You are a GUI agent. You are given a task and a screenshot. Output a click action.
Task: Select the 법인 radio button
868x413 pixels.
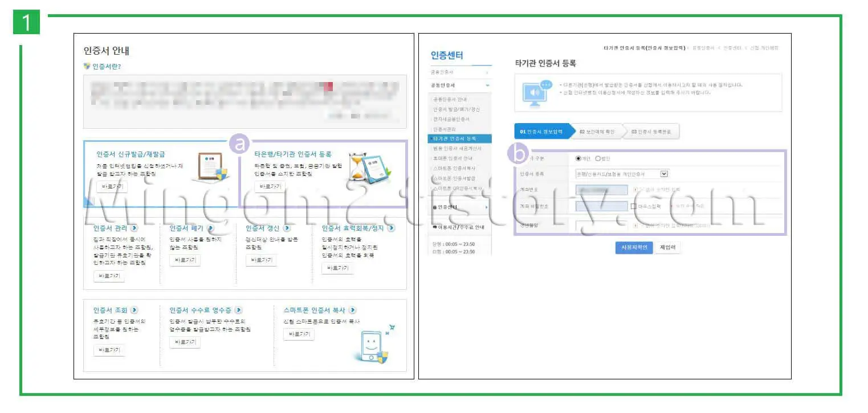[x=597, y=158]
